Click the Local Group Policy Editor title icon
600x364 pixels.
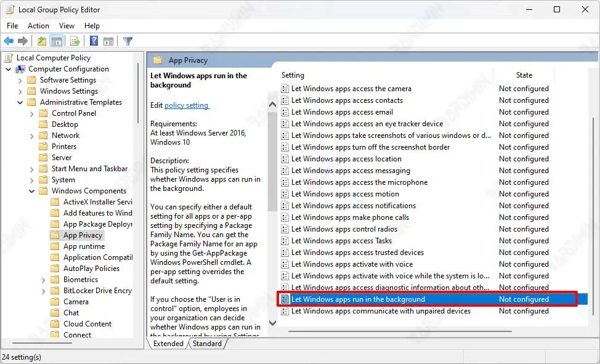click(10, 10)
